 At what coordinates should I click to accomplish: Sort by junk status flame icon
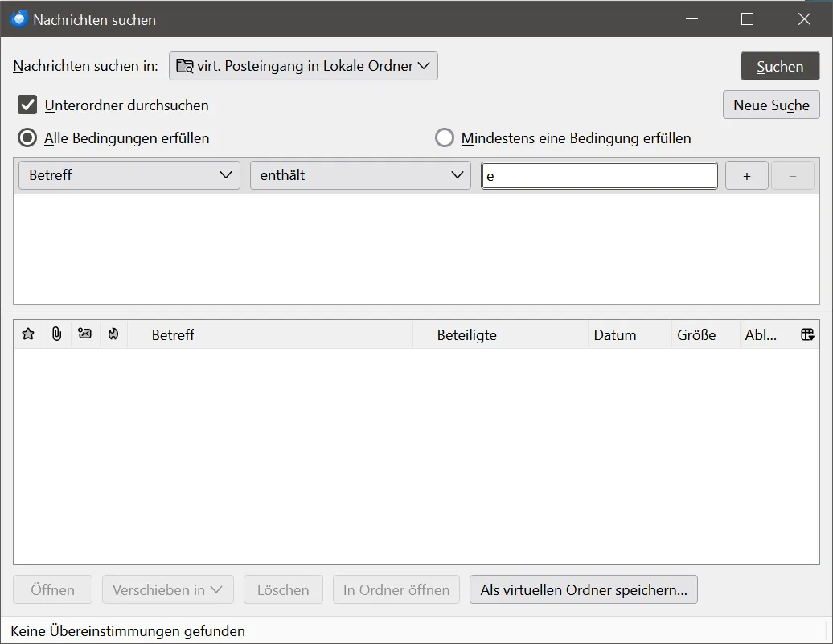pyautogui.click(x=113, y=334)
